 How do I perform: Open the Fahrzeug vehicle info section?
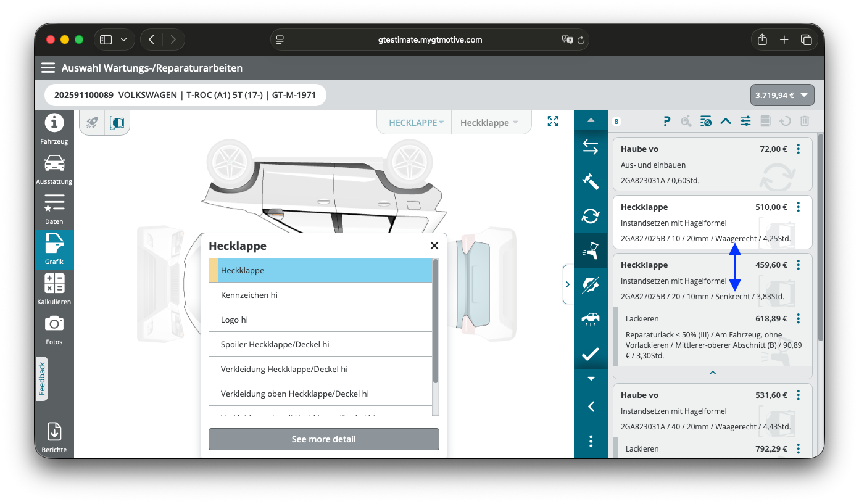pos(54,130)
